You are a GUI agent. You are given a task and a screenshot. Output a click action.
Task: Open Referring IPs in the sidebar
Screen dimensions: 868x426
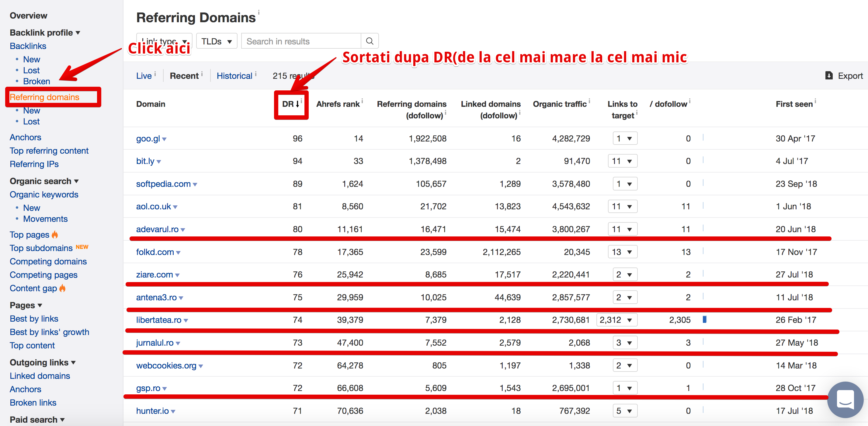[x=34, y=164]
